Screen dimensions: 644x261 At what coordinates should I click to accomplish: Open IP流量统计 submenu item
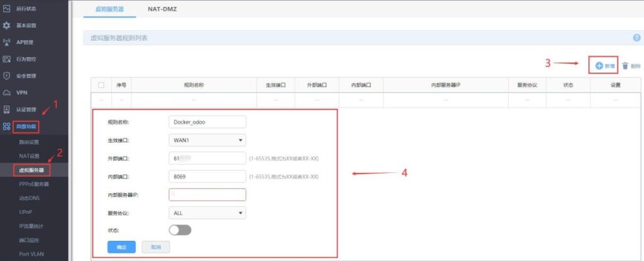click(31, 226)
